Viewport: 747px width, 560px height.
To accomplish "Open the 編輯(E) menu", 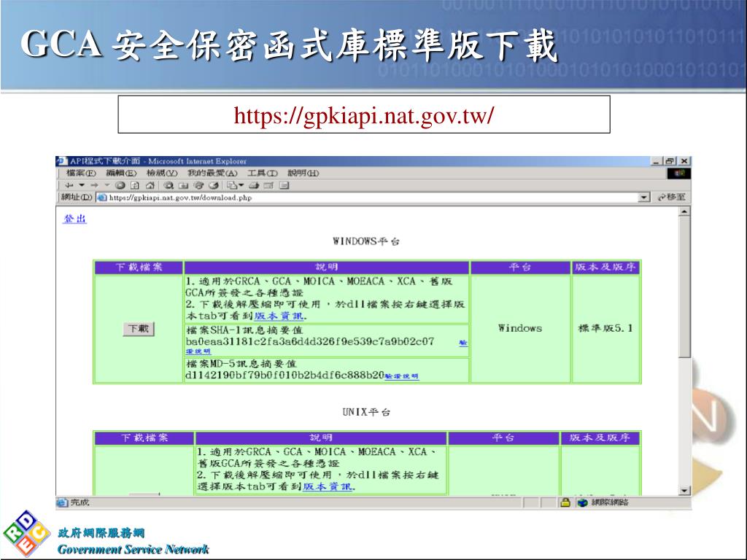I will pyautogui.click(x=120, y=174).
